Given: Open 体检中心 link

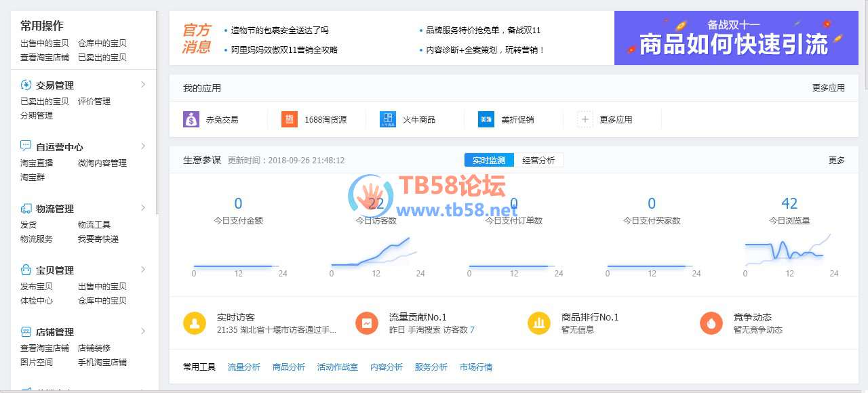Looking at the screenshot, I should (37, 300).
